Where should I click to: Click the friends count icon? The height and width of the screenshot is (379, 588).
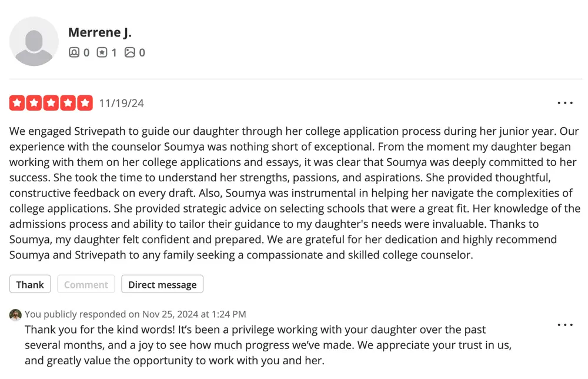[x=74, y=52]
